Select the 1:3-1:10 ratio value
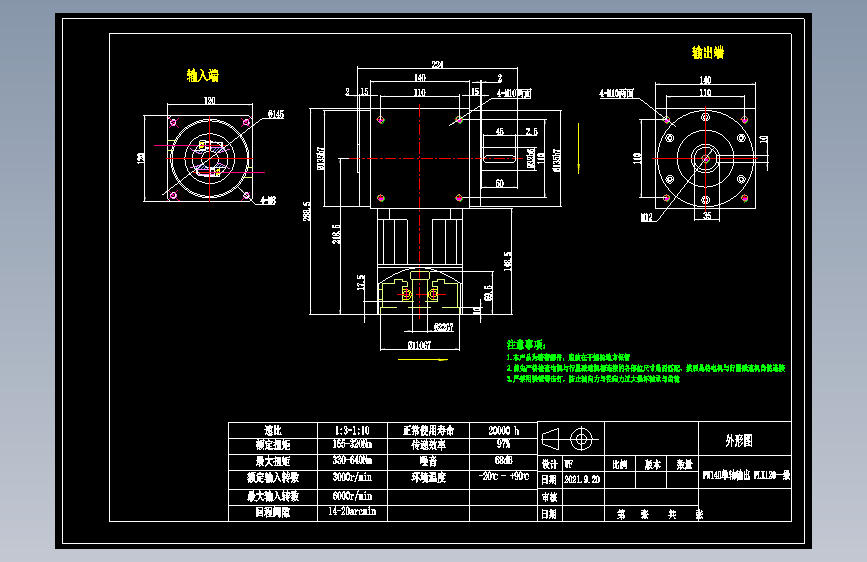This screenshot has width=867, height=562. click(x=352, y=430)
